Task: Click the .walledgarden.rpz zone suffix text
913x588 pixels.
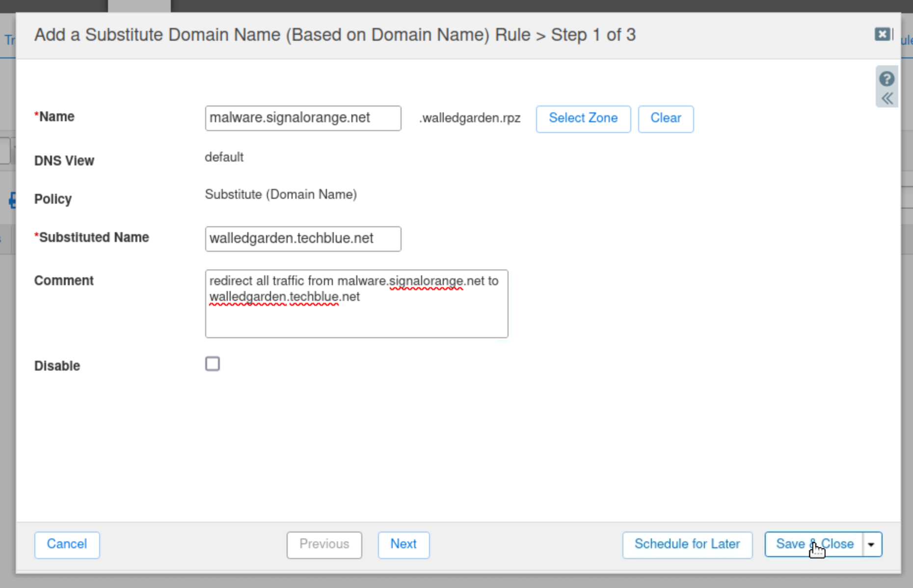Action: coord(470,118)
